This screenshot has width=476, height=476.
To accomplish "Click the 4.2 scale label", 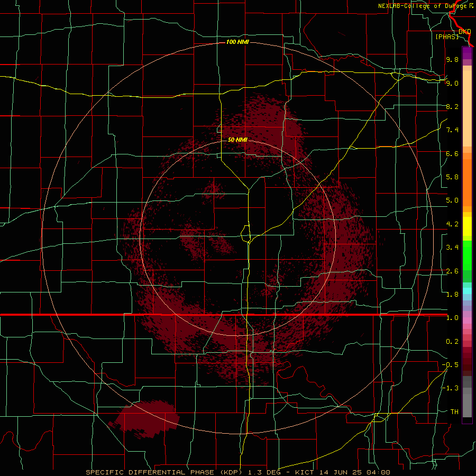I will coord(452,224).
